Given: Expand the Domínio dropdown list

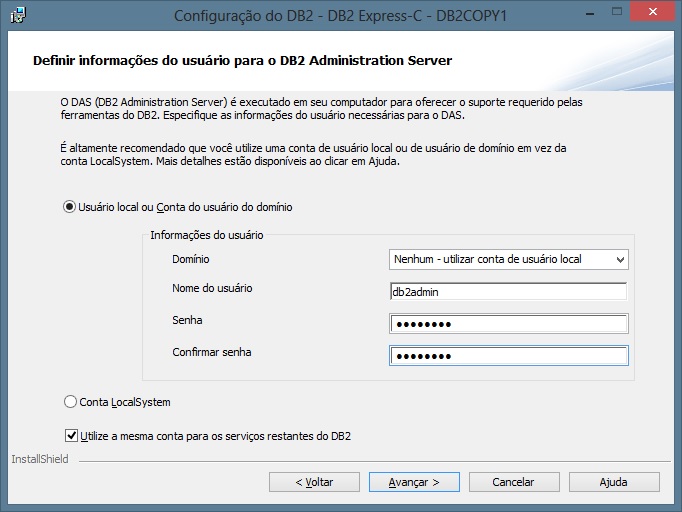Looking at the screenshot, I should (x=620, y=260).
